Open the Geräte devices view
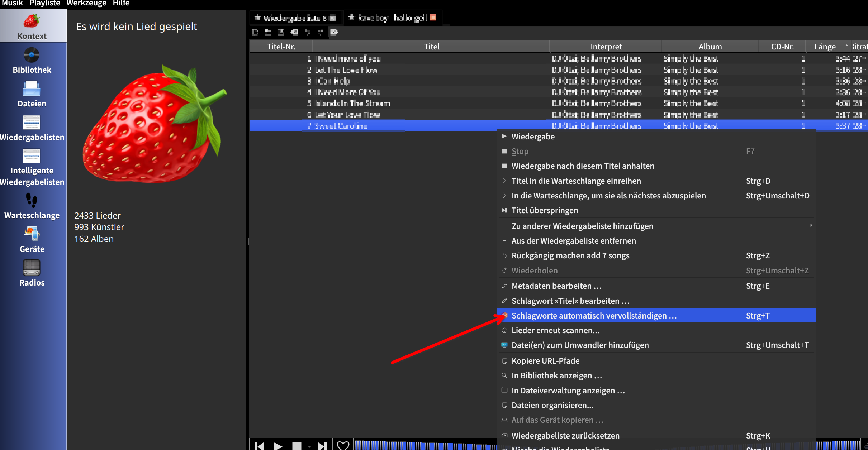 click(x=32, y=240)
